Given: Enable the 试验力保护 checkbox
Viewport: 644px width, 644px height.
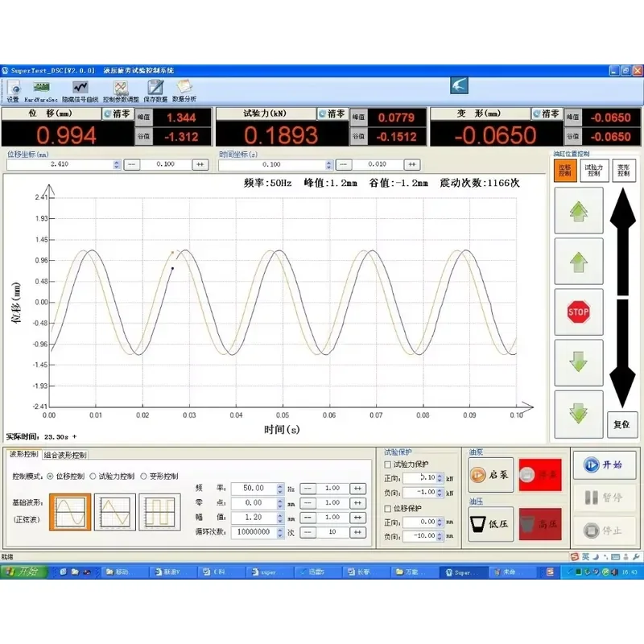Looking at the screenshot, I should [x=387, y=464].
